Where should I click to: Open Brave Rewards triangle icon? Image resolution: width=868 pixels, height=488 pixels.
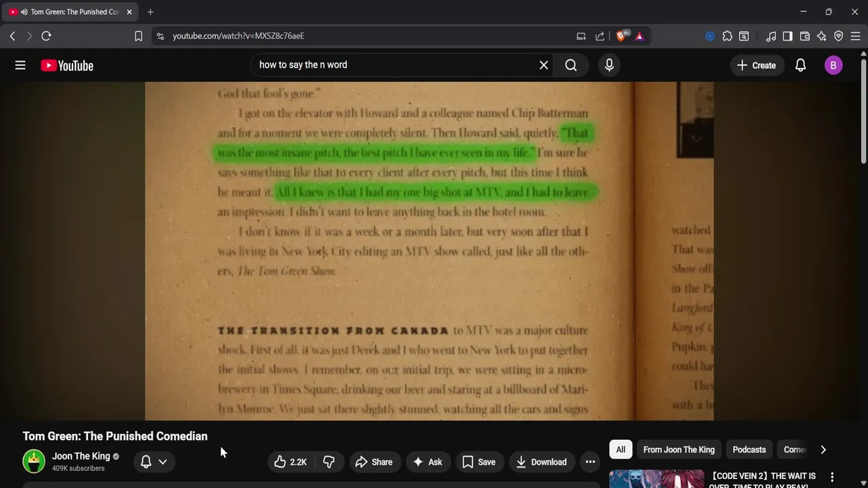[639, 36]
